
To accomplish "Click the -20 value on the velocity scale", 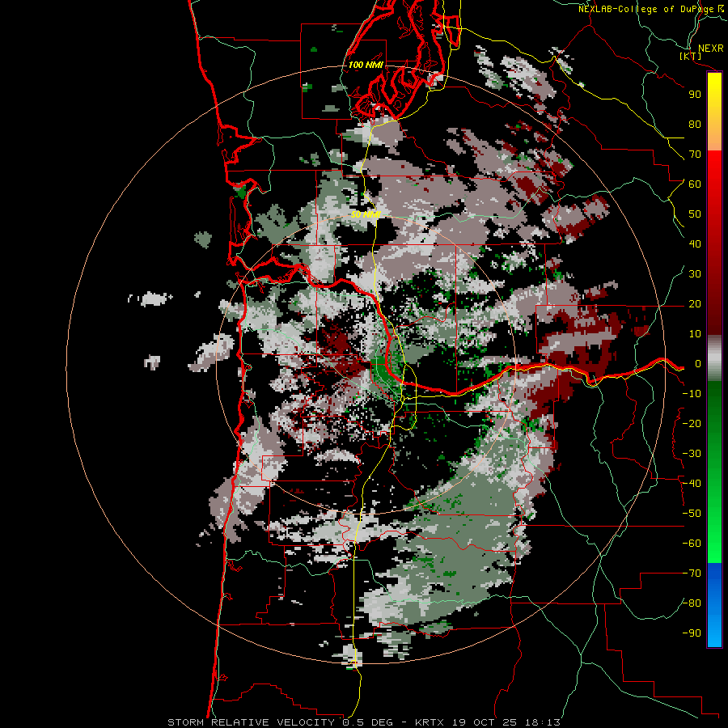I will point(692,424).
